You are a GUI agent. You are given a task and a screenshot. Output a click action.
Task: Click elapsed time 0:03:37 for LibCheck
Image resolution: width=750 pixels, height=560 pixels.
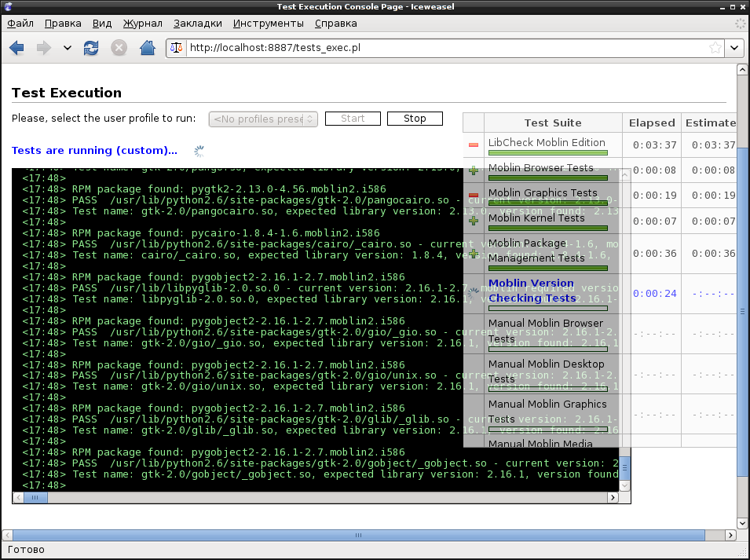(654, 145)
